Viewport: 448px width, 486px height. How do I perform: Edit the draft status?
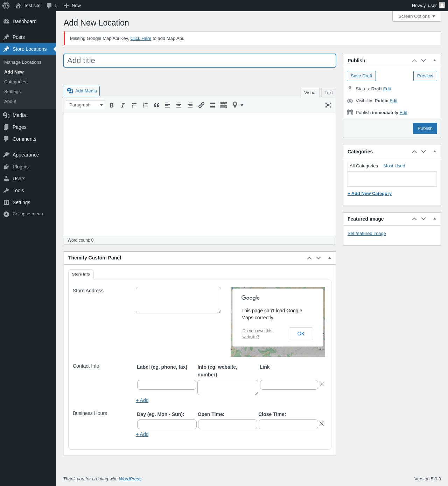coord(387,89)
